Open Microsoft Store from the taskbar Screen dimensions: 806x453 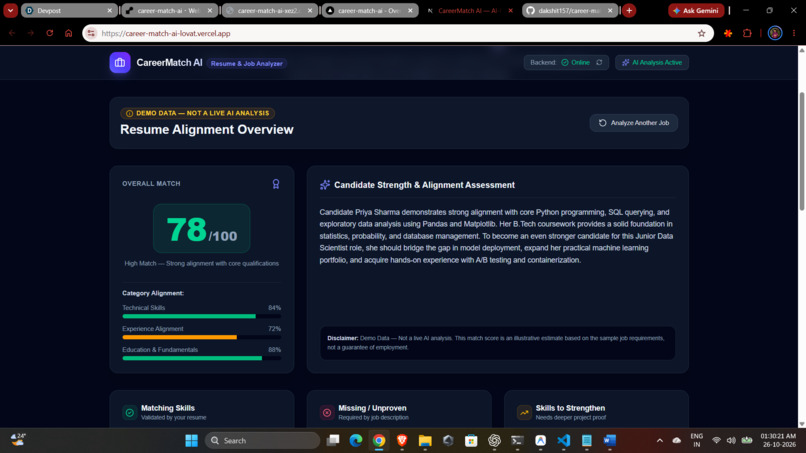471,441
